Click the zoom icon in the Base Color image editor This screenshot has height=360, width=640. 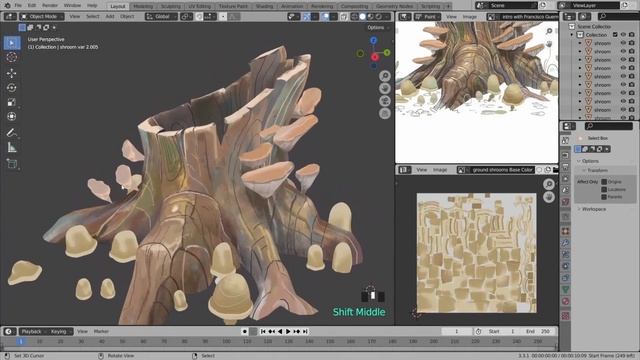click(549, 184)
